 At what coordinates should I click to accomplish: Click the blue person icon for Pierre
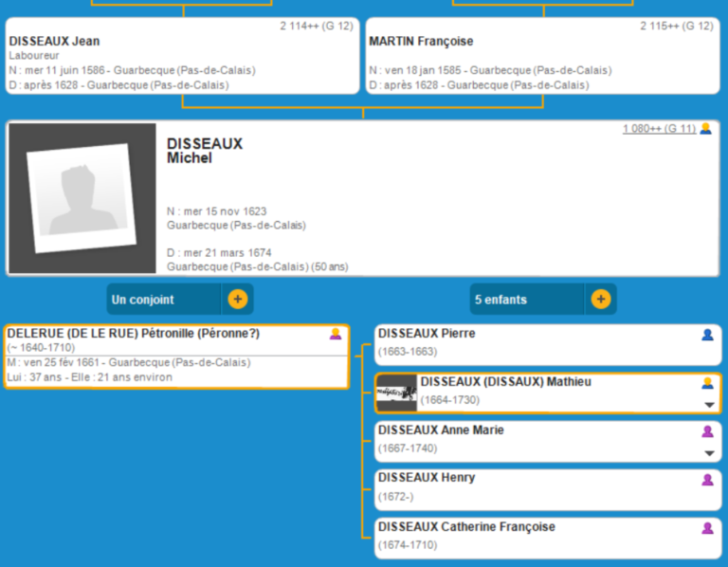(x=707, y=335)
